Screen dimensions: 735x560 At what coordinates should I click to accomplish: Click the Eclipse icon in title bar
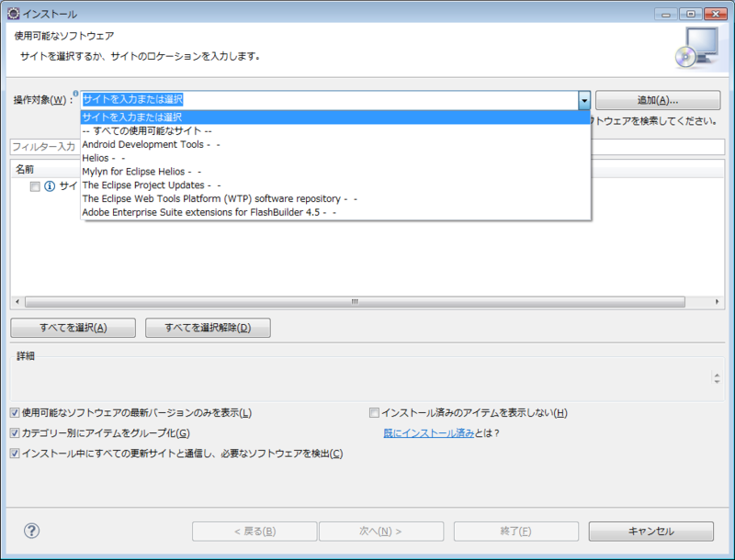[13, 14]
